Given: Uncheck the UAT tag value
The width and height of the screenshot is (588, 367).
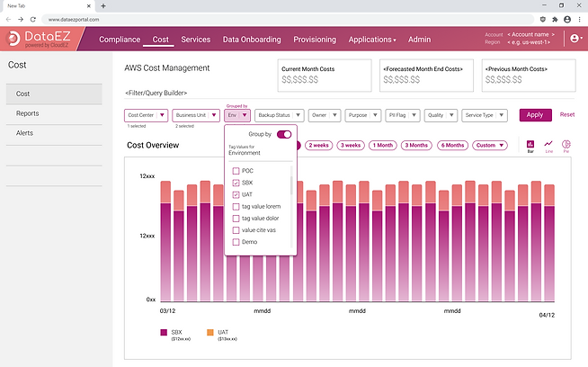Looking at the screenshot, I should pos(236,195).
